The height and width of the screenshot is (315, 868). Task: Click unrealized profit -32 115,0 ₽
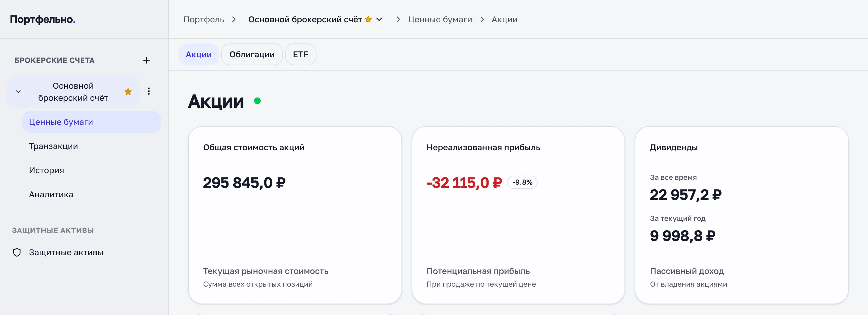tap(464, 183)
